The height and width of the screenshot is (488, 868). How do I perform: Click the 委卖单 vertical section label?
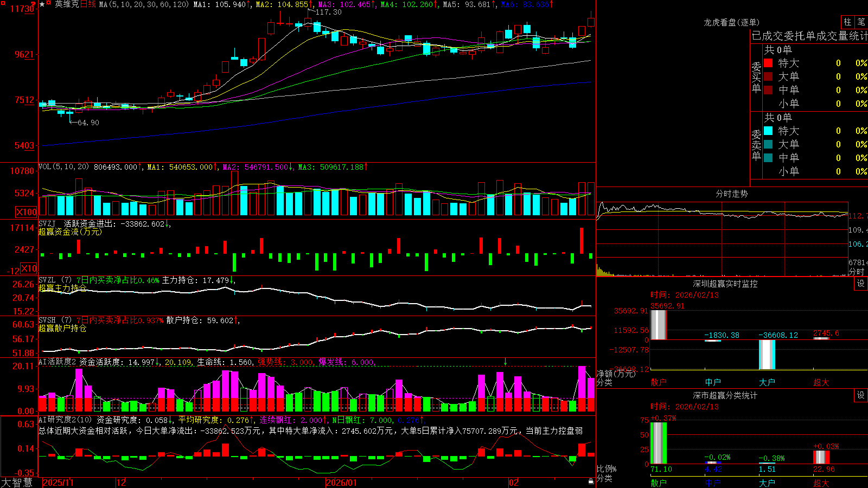click(756, 145)
